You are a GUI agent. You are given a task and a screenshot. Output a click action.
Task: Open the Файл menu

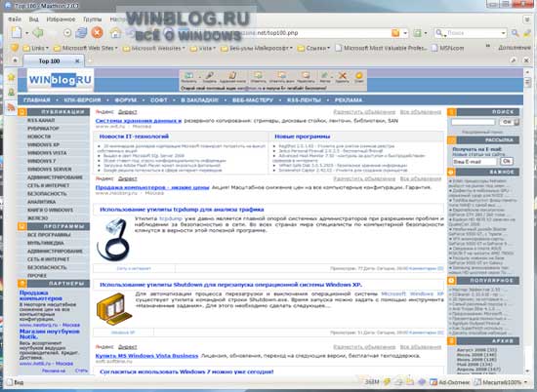click(x=15, y=20)
